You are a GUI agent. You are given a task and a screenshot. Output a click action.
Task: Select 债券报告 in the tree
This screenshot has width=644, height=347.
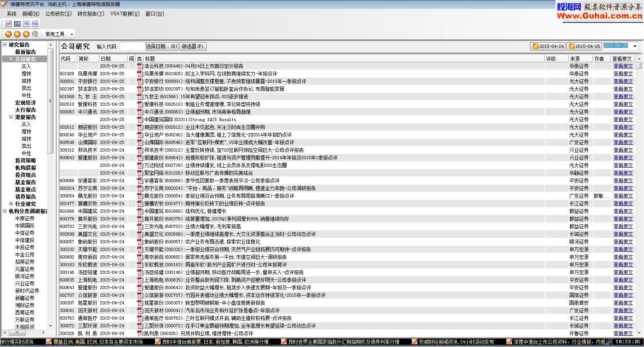(25, 197)
